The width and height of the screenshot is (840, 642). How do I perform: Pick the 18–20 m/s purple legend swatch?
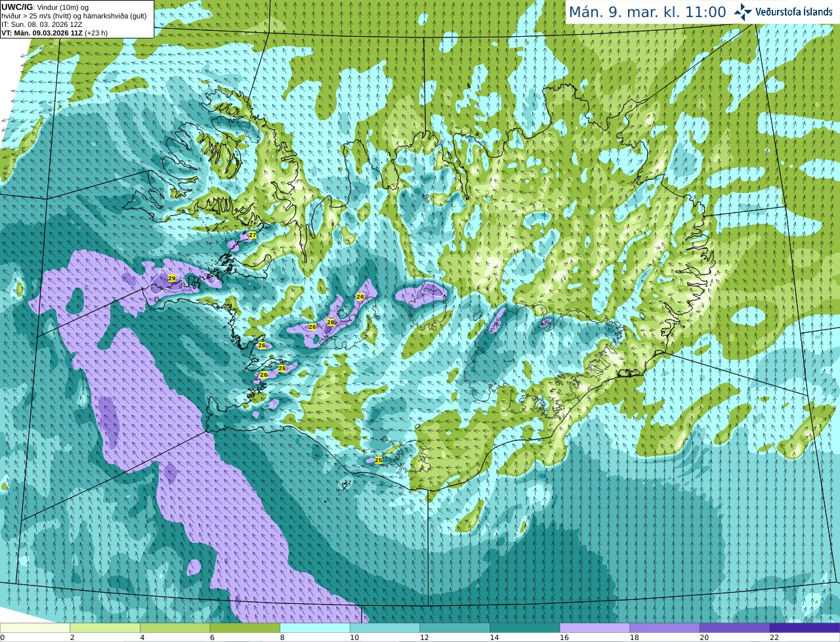tap(665, 628)
